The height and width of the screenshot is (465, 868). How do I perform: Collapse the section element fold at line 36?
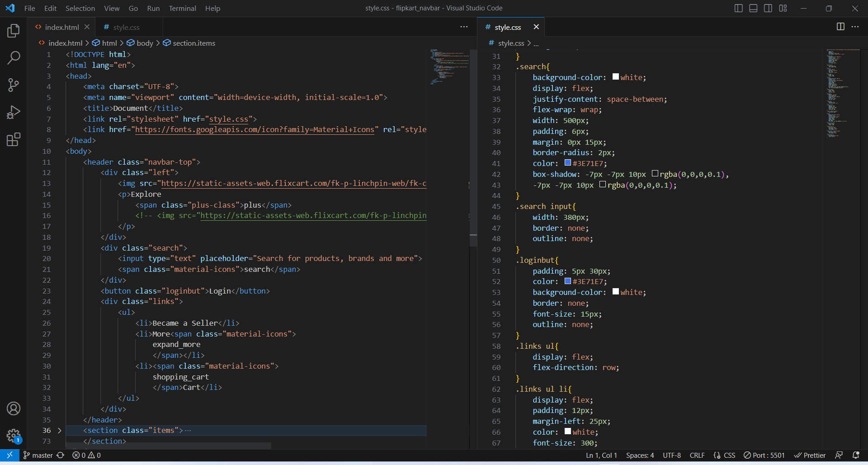pos(59,431)
